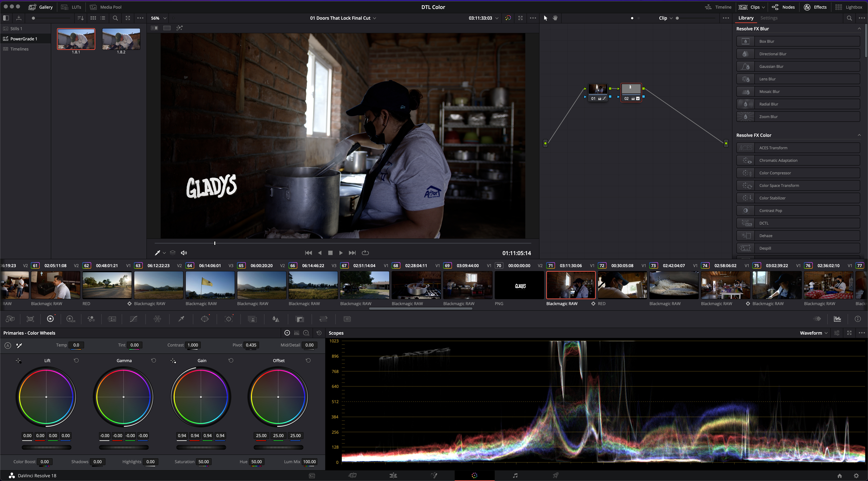Open the Lightbox view
Image resolution: width=868 pixels, height=481 pixels.
pos(849,7)
